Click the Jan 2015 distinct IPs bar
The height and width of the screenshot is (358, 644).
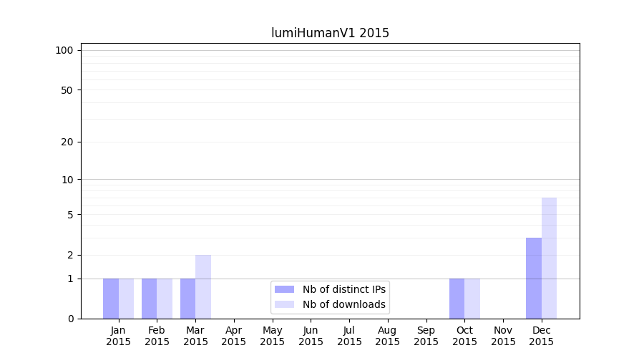click(111, 299)
